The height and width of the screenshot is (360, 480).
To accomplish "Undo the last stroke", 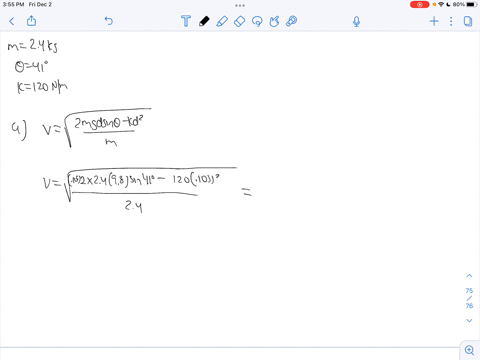I will click(109, 21).
